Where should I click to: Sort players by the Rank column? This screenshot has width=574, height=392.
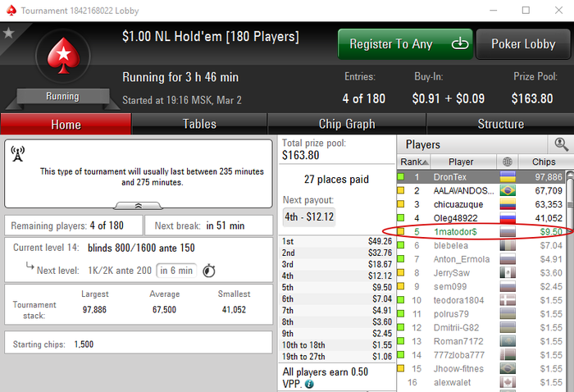pos(414,162)
